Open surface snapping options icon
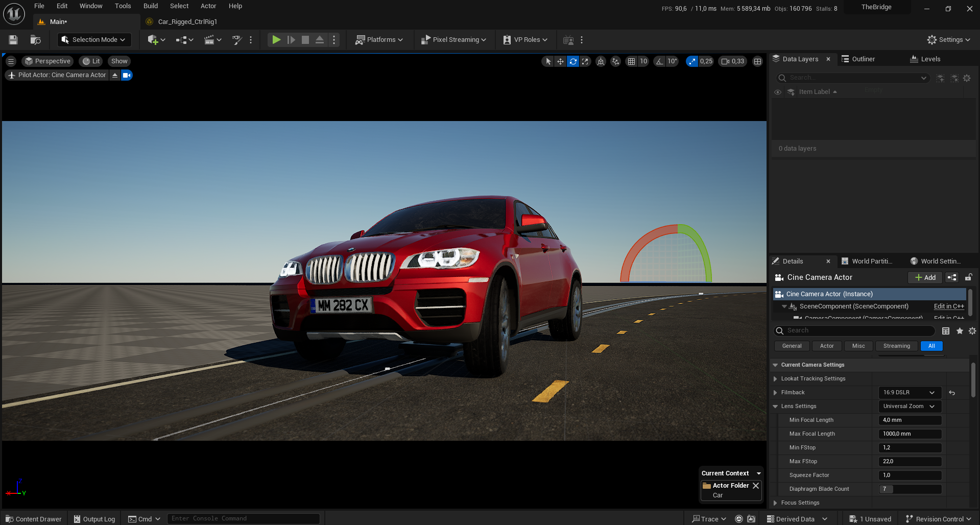The width and height of the screenshot is (980, 525). [616, 61]
